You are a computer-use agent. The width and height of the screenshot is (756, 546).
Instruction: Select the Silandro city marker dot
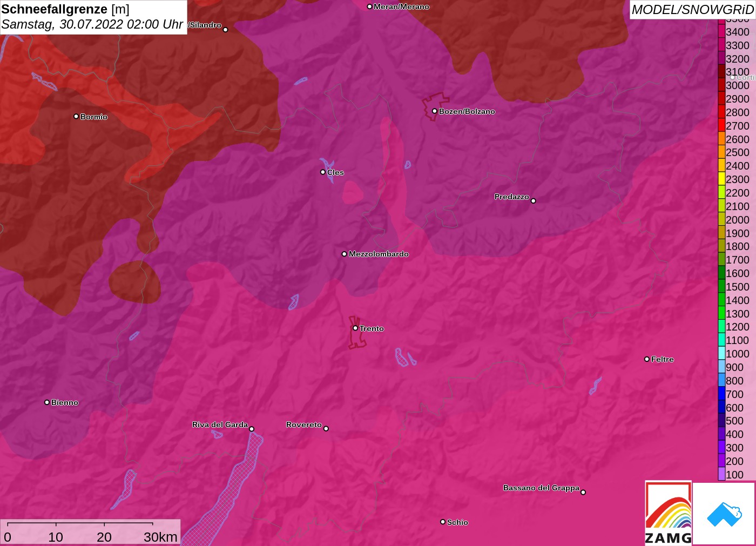[226, 30]
